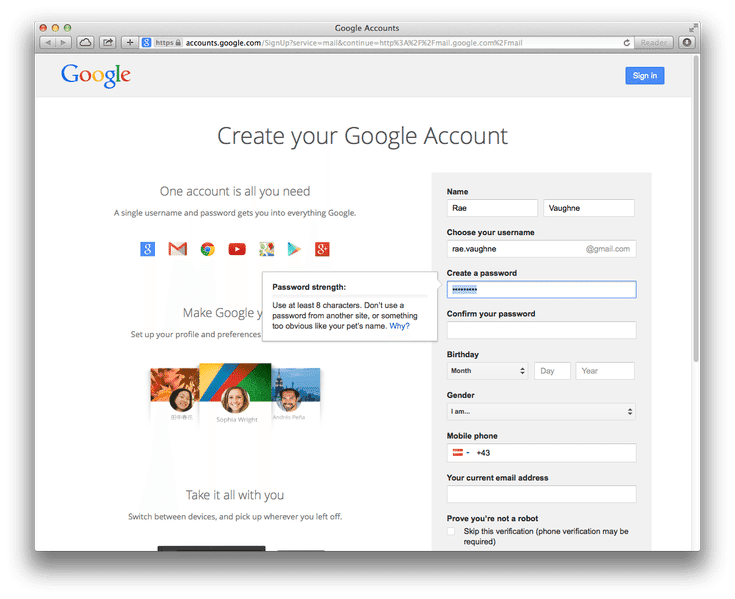Click the @gmail.com suffix text
This screenshot has width=735, height=599.
(608, 249)
